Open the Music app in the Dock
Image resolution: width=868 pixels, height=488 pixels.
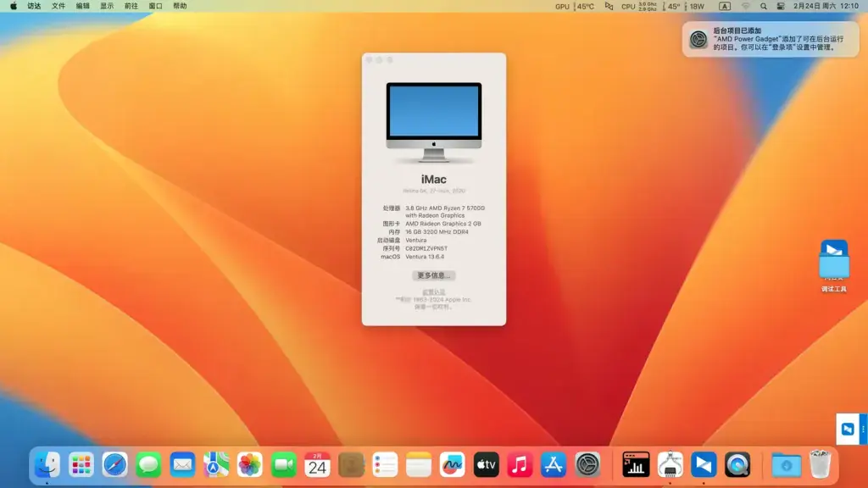tap(520, 465)
